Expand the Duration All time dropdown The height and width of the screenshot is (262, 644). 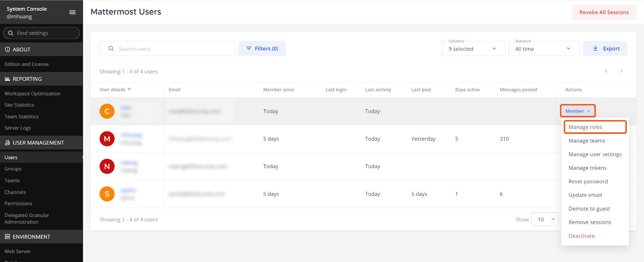click(544, 49)
